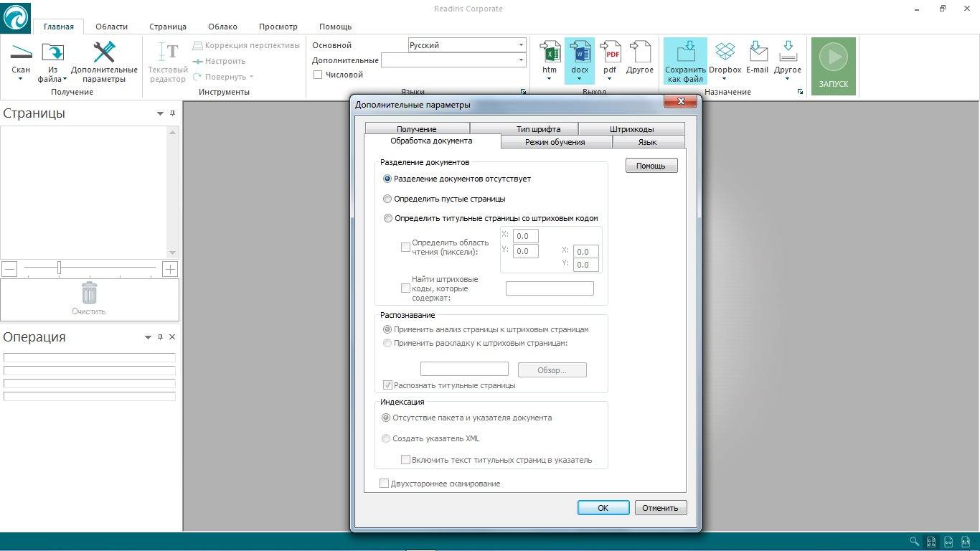980x551 pixels.
Task: Click the OK button in the dialog
Action: coord(603,508)
